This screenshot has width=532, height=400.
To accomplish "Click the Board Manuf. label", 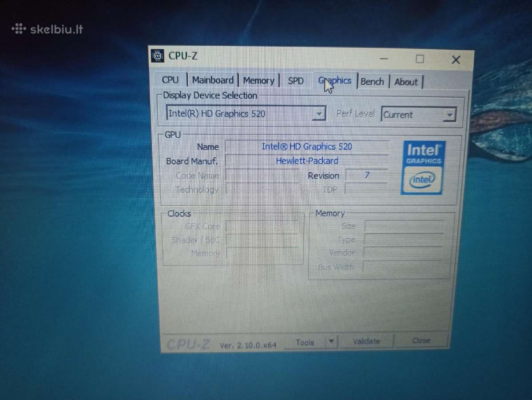I will (x=192, y=161).
